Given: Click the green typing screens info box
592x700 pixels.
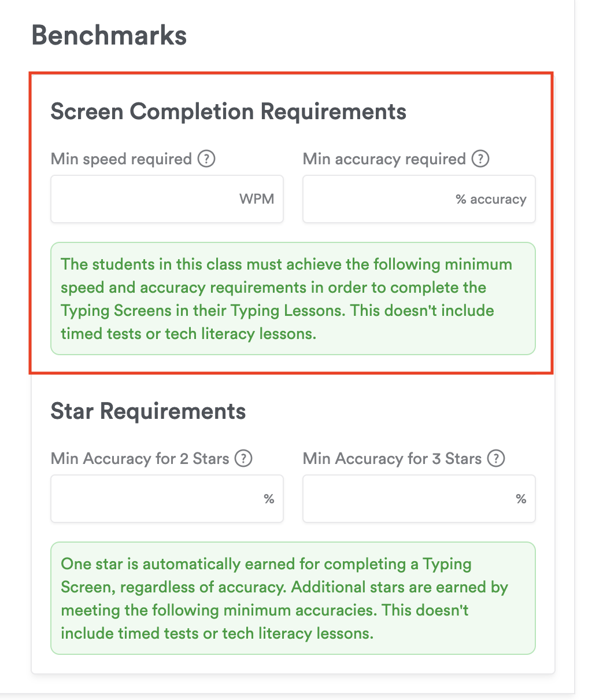Looking at the screenshot, I should [x=293, y=299].
